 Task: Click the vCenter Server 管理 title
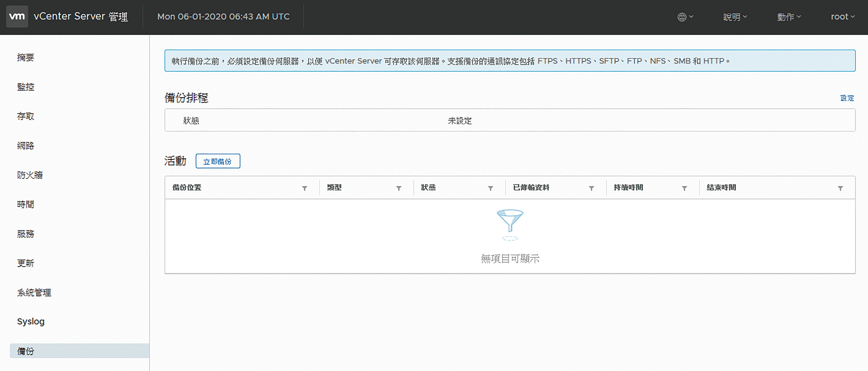tap(81, 16)
